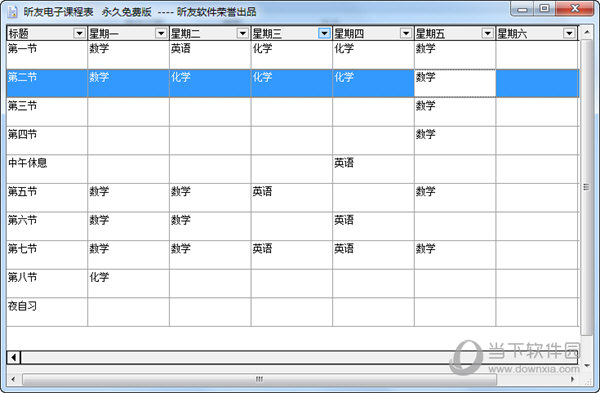This screenshot has height=393, width=600.
Task: Open the 星期五 column dropdown arrow
Action: (x=488, y=34)
